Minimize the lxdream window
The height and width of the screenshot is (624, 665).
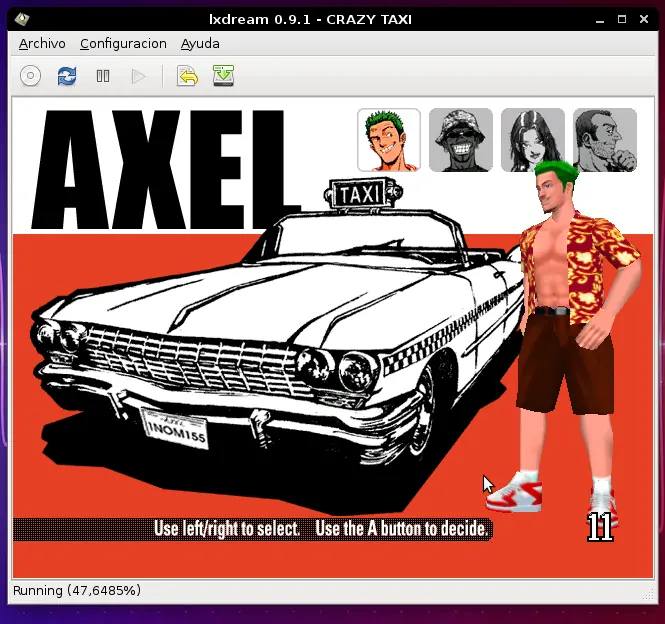point(600,20)
